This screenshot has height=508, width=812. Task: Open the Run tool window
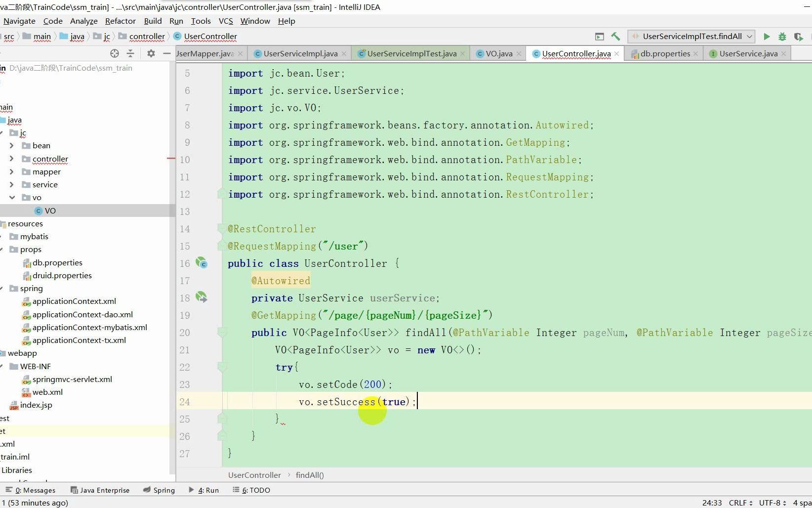click(x=204, y=490)
